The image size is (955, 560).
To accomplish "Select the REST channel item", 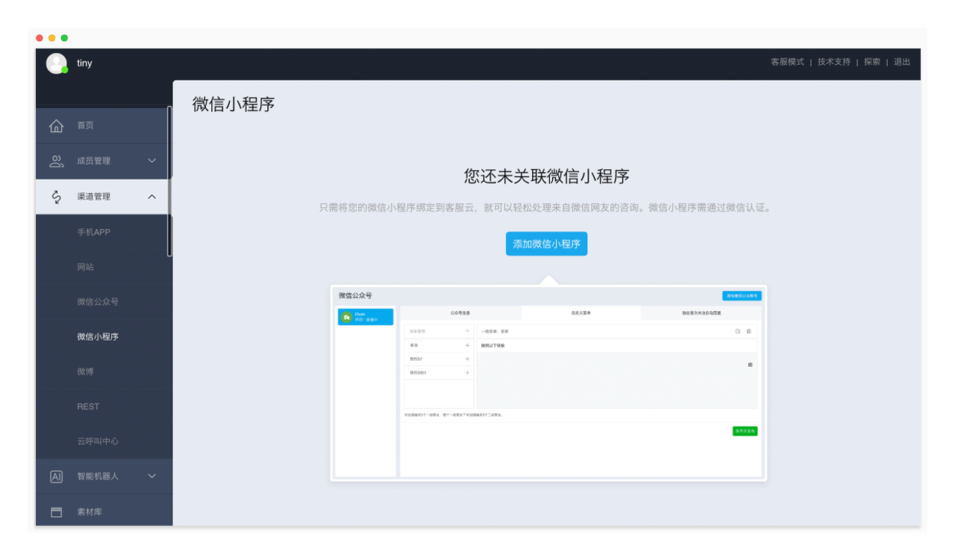I will point(88,406).
